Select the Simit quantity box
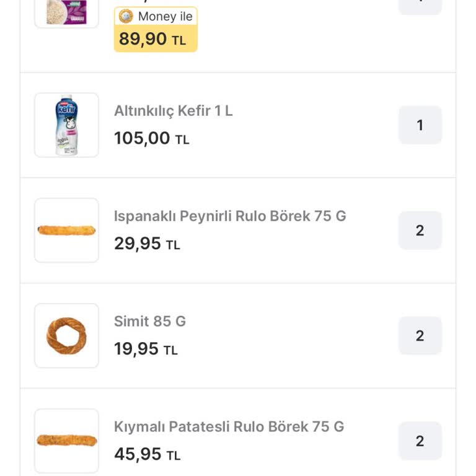476x476 pixels. tap(420, 336)
